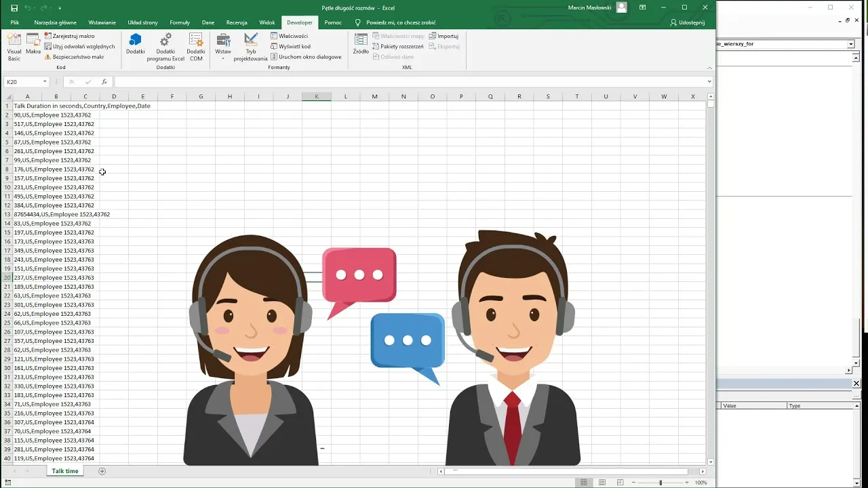Open the Plik tab

tap(15, 22)
